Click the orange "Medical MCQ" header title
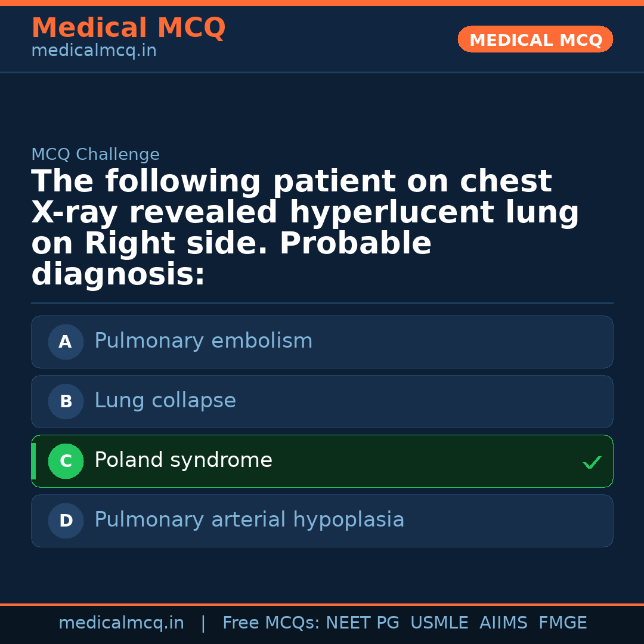Image resolution: width=644 pixels, height=644 pixels. 128,28
